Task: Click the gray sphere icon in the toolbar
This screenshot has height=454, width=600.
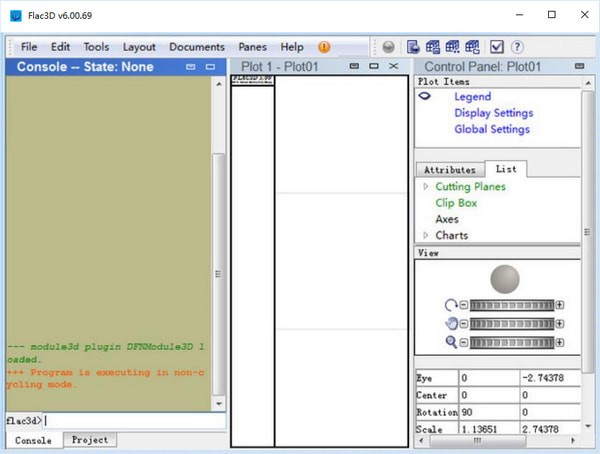Action: [x=388, y=47]
